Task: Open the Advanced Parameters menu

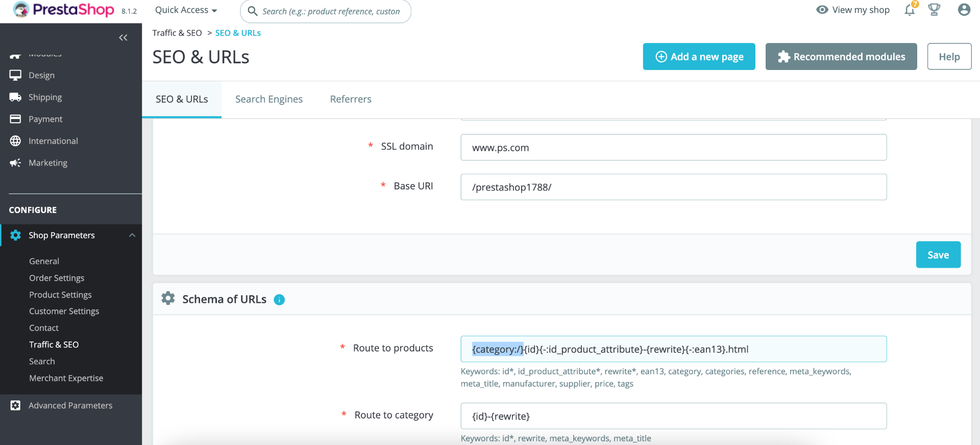Action: pos(70,405)
